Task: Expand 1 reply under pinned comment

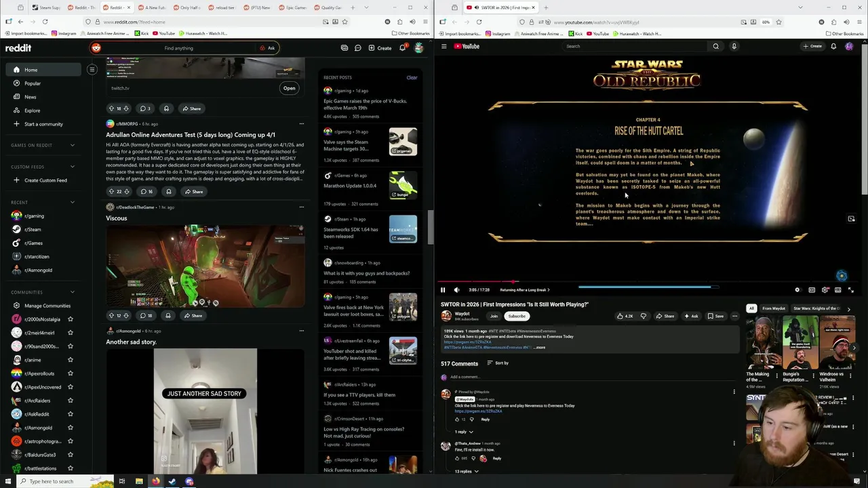Action: (x=464, y=432)
